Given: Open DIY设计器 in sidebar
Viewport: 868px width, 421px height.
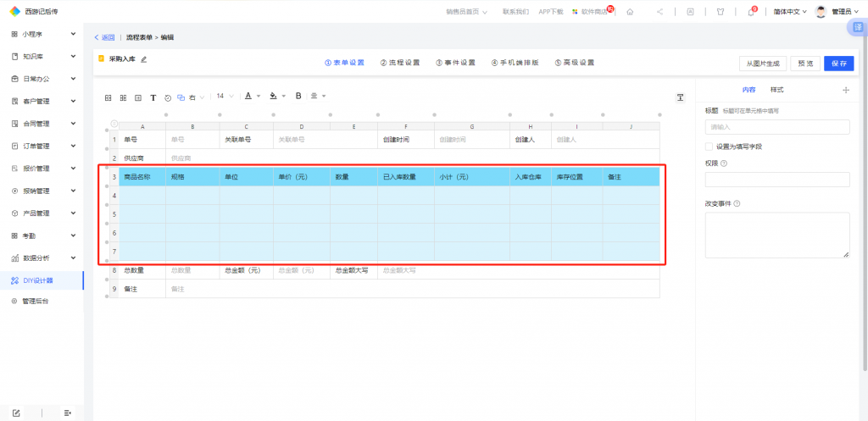Looking at the screenshot, I should pos(42,280).
